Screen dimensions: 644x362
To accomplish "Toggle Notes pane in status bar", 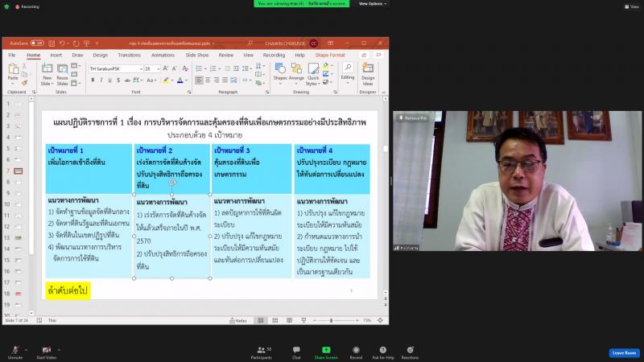I will click(238, 320).
